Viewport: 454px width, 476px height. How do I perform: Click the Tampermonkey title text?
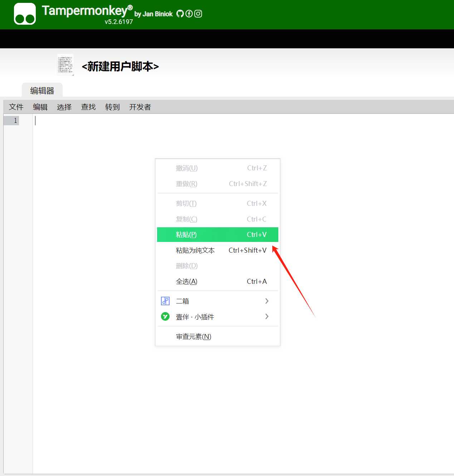point(87,11)
